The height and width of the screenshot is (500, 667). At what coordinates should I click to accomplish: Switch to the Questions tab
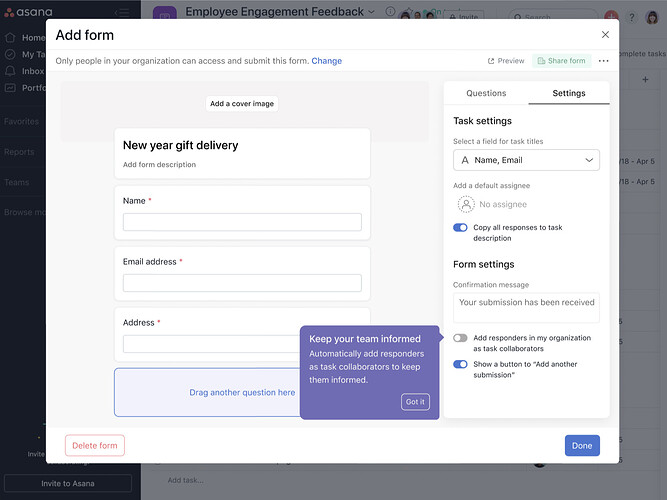point(486,93)
